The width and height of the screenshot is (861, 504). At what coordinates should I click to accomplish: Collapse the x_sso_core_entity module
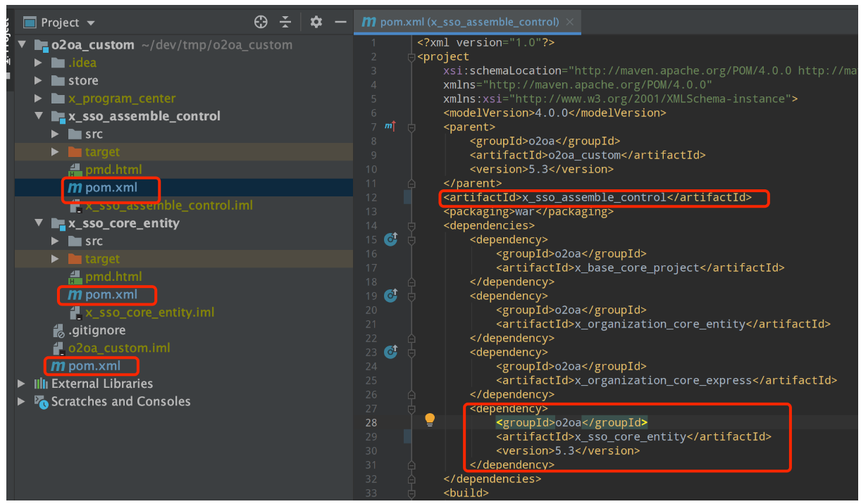click(39, 223)
